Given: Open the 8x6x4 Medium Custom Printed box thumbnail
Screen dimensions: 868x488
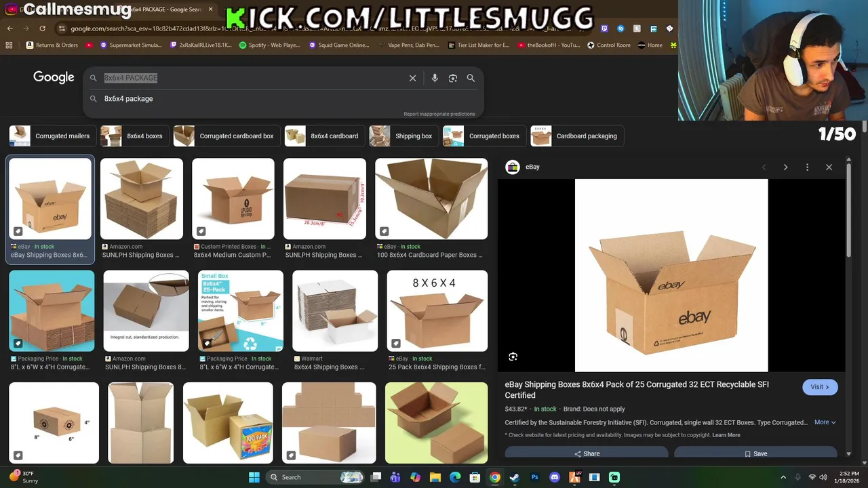Looking at the screenshot, I should point(233,199).
